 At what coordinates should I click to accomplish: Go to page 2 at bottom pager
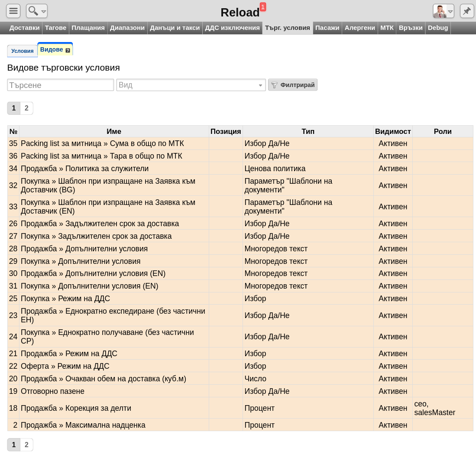pyautogui.click(x=27, y=445)
